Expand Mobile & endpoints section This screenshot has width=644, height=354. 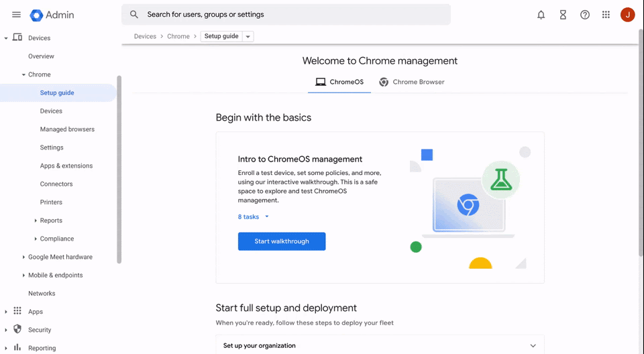[23, 275]
